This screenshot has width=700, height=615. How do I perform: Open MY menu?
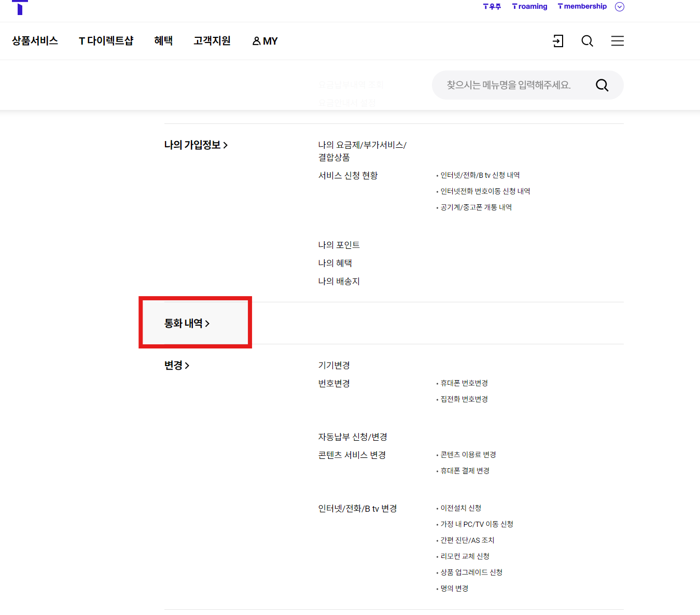pyautogui.click(x=265, y=41)
